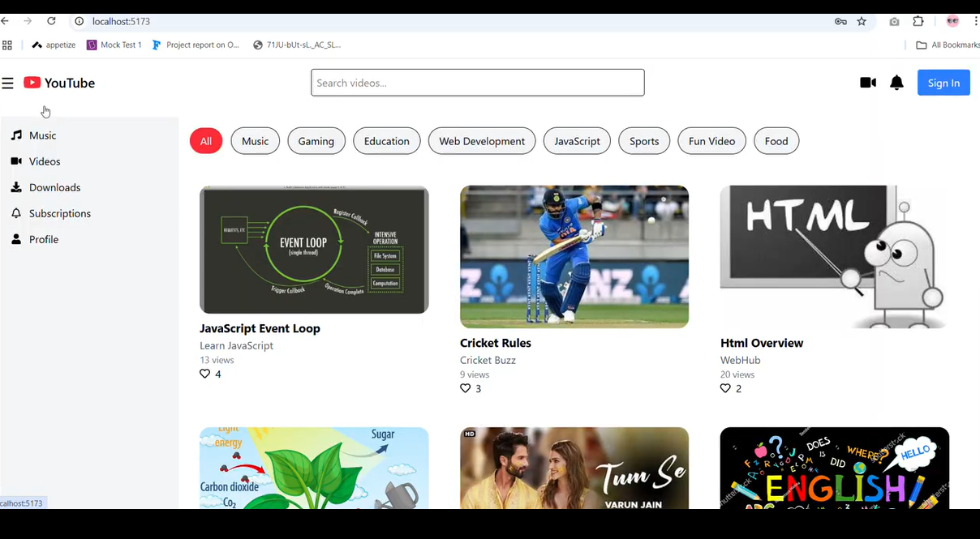Reload the page with refresh icon
This screenshot has width=980, height=539.
(51, 21)
